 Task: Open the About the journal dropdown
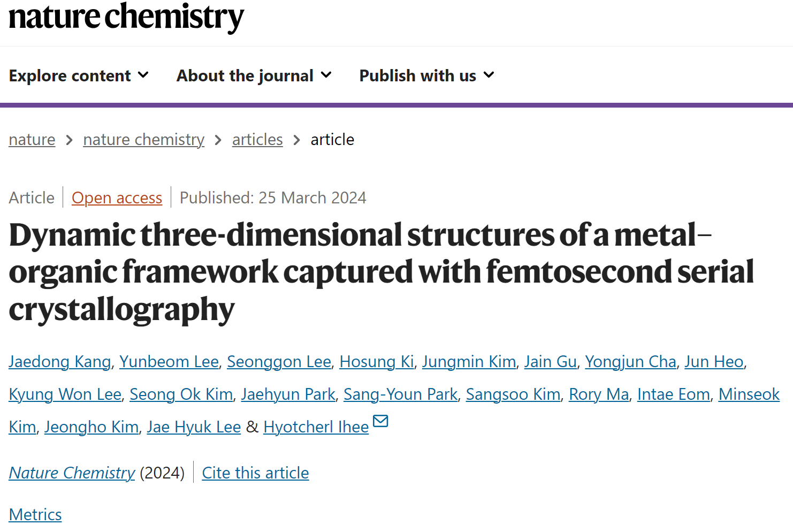tap(254, 75)
